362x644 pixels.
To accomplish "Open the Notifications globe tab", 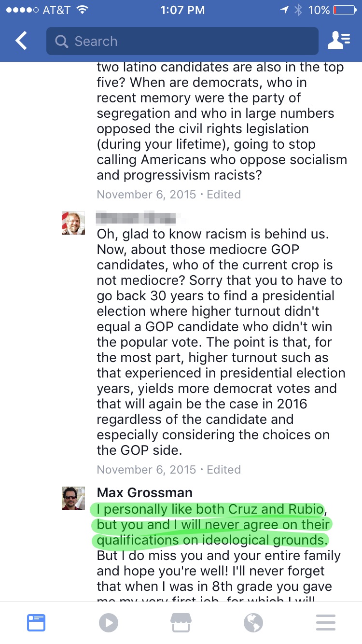I will (253, 622).
